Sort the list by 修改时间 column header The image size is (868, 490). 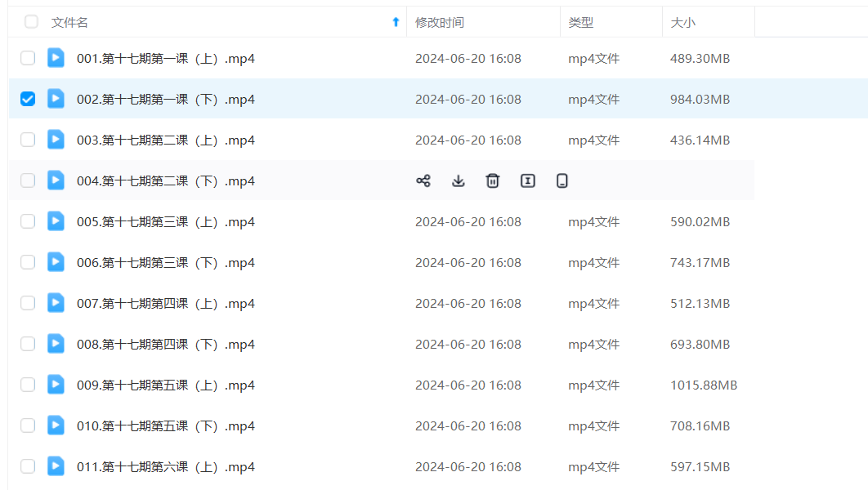440,23
